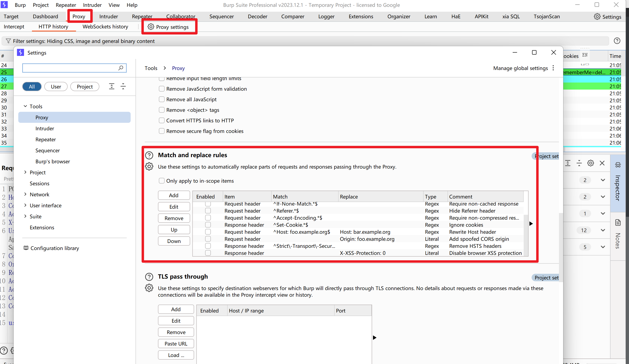Open help for the HTTP history filter

(x=617, y=41)
